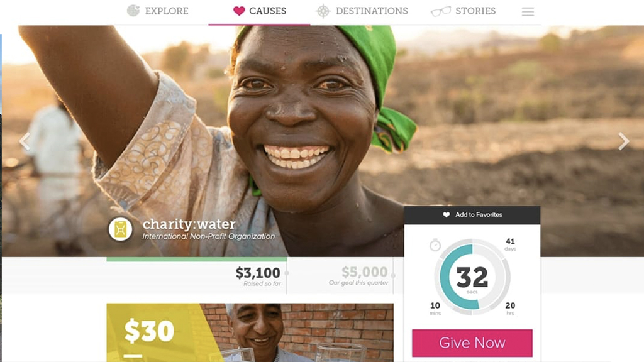The width and height of the screenshot is (644, 362).
Task: Select the $5,000 goal marker
Action: (x=358, y=276)
